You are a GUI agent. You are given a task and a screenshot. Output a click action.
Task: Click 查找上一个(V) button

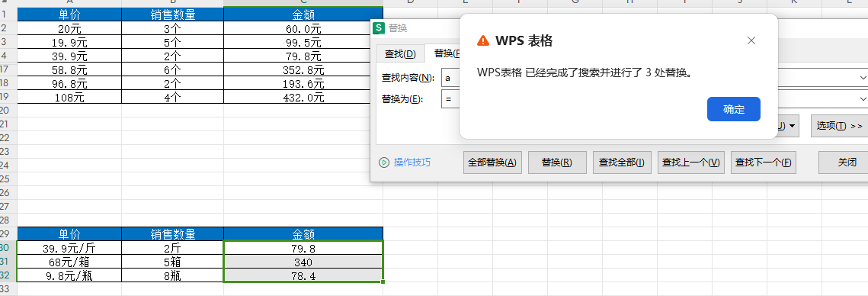click(691, 162)
